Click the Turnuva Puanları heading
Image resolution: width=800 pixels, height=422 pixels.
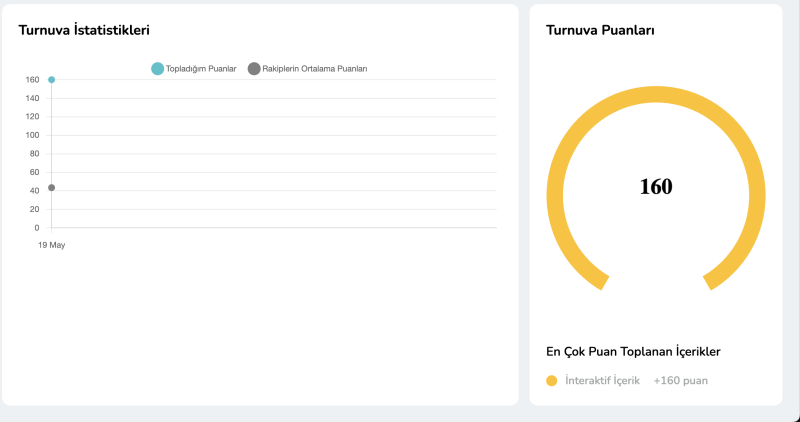click(x=600, y=31)
